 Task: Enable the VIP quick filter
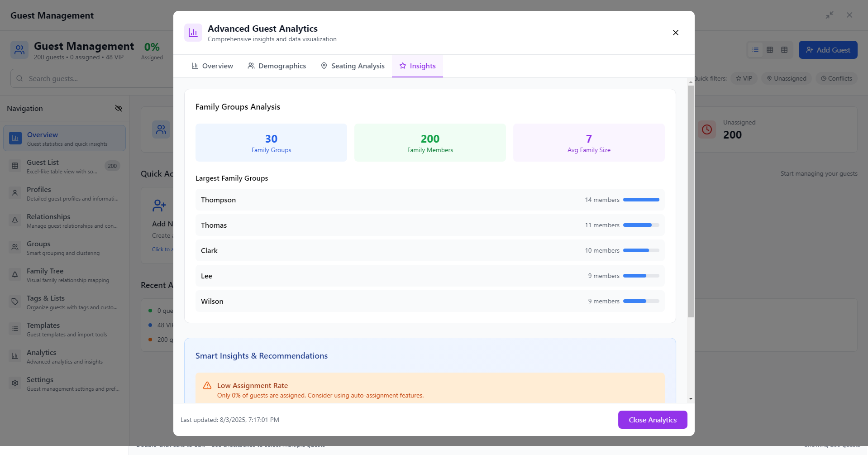744,78
